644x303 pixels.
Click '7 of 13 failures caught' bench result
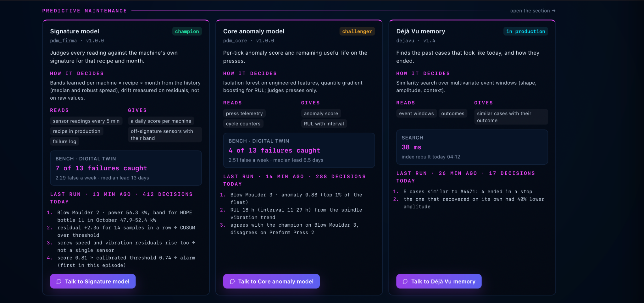[101, 168]
